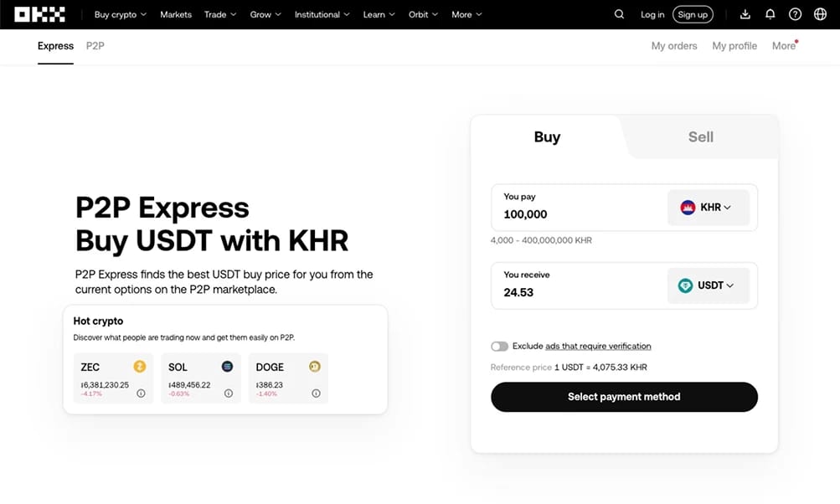Click the DOGE coin icon
Image resolution: width=840 pixels, height=504 pixels.
point(314,367)
